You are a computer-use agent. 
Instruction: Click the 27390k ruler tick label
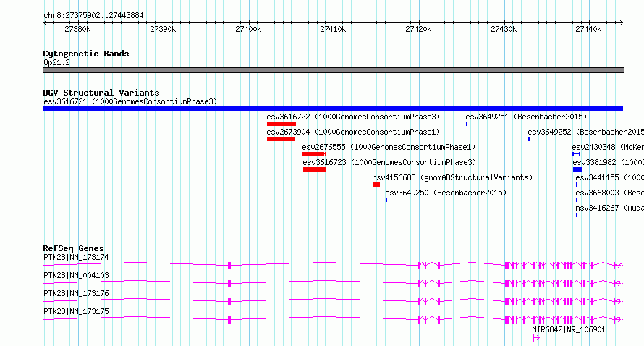click(x=163, y=29)
